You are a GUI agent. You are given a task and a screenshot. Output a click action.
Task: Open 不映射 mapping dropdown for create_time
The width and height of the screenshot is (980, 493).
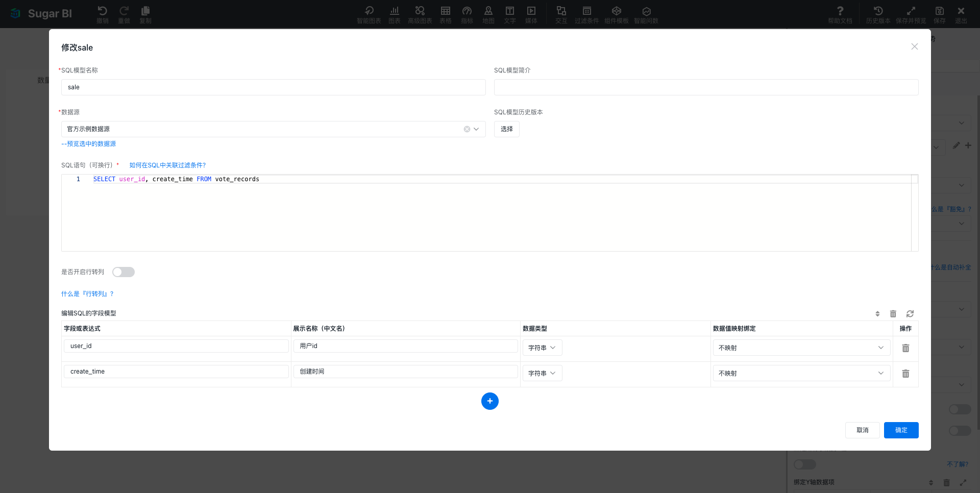tap(801, 374)
